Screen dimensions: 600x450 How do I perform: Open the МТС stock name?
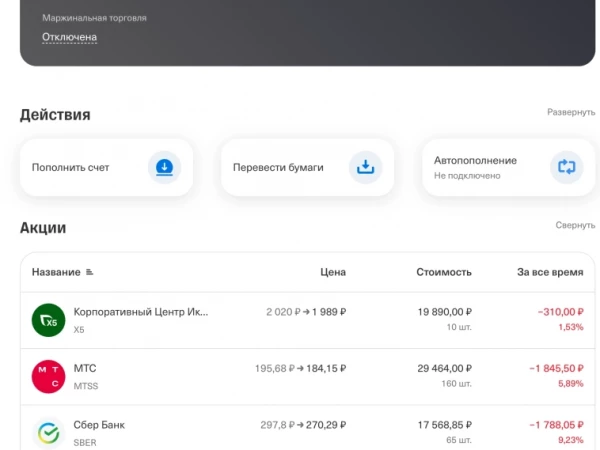click(x=85, y=368)
